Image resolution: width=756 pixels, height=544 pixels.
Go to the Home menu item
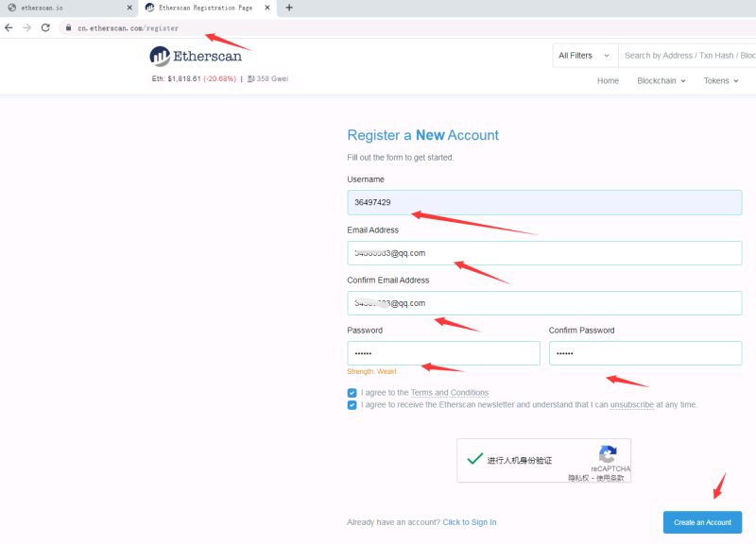point(608,81)
